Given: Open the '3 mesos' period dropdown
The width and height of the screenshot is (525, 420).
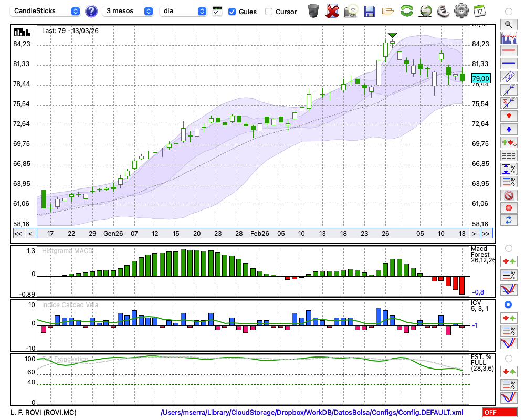Looking at the screenshot, I should click(128, 12).
